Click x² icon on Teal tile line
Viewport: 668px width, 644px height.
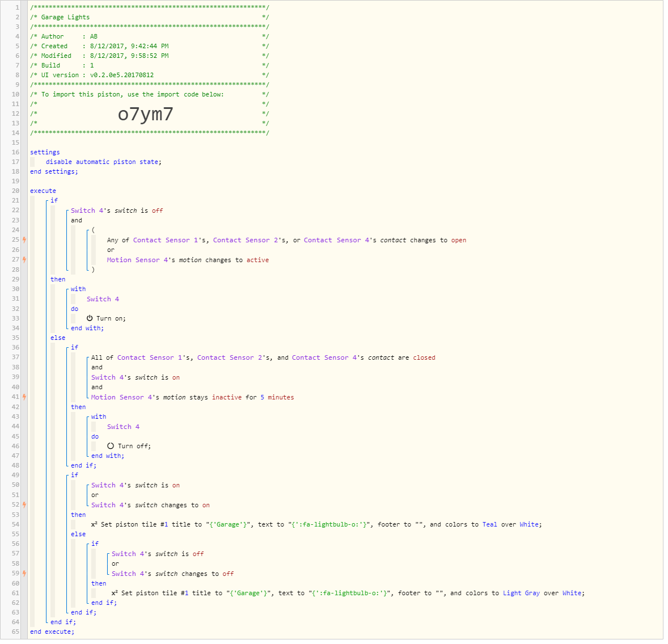click(x=94, y=526)
